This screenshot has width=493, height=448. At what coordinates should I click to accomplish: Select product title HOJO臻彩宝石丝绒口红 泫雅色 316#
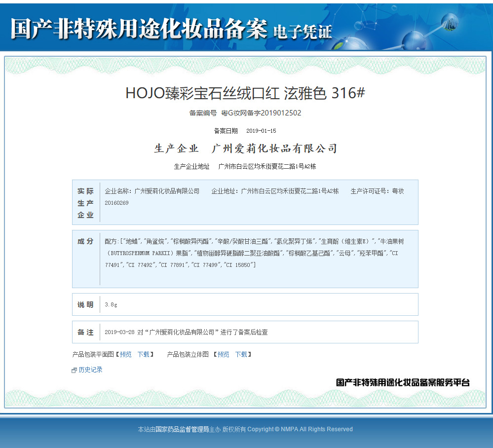(x=245, y=93)
